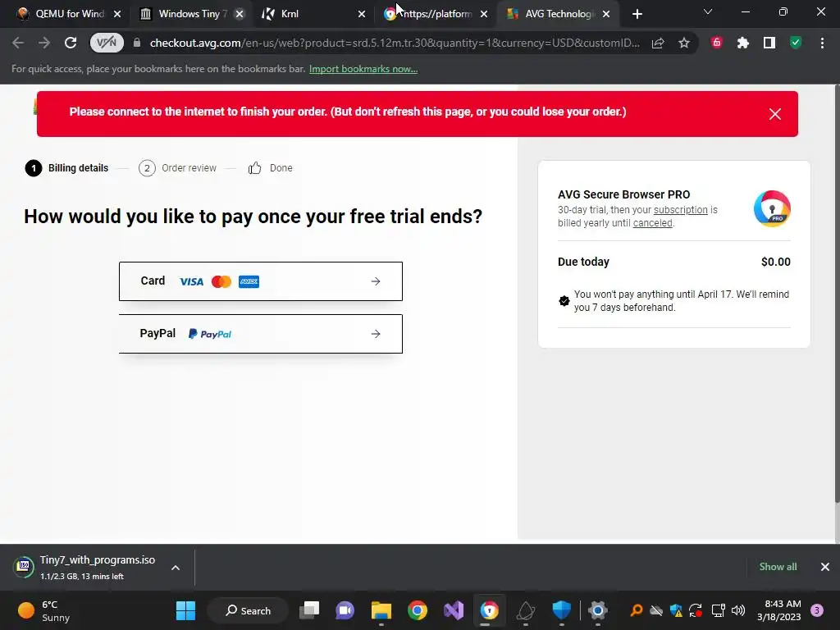Open Settings gear on taskbar
The image size is (840, 630).
point(597,610)
